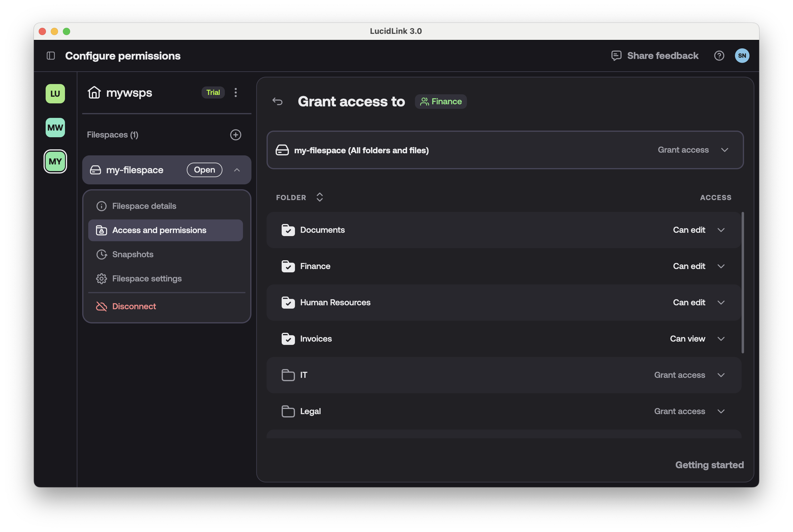This screenshot has width=793, height=532.
Task: Open the SN user avatar
Action: click(x=742, y=56)
